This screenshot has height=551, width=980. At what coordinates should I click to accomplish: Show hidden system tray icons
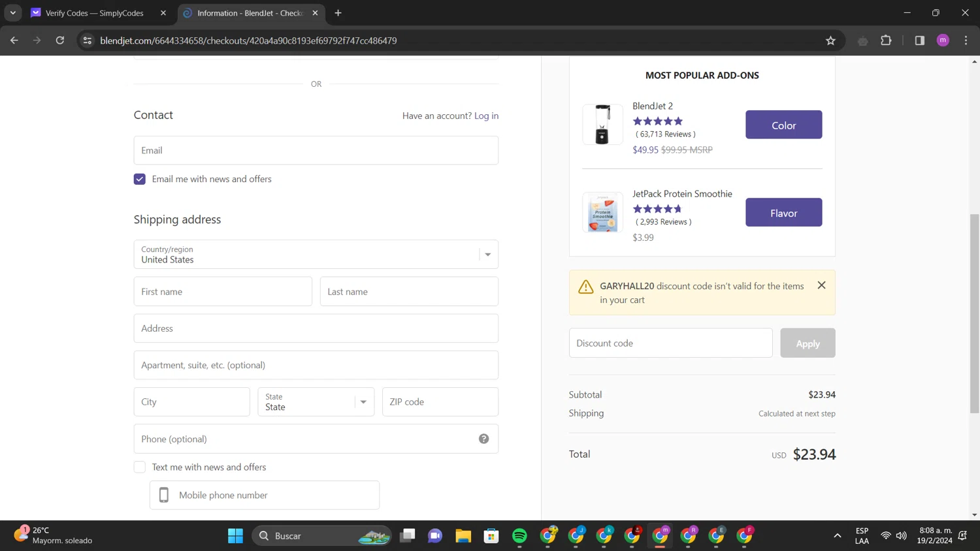[837, 536]
